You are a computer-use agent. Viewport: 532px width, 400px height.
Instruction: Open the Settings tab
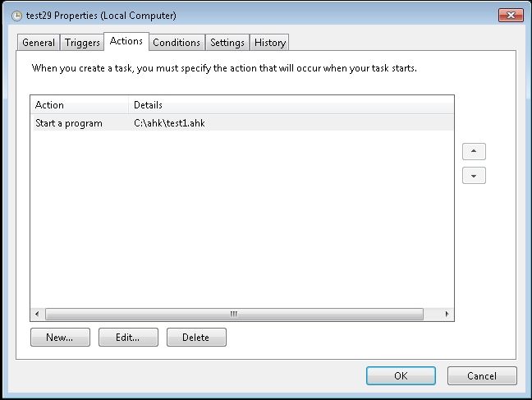click(227, 43)
